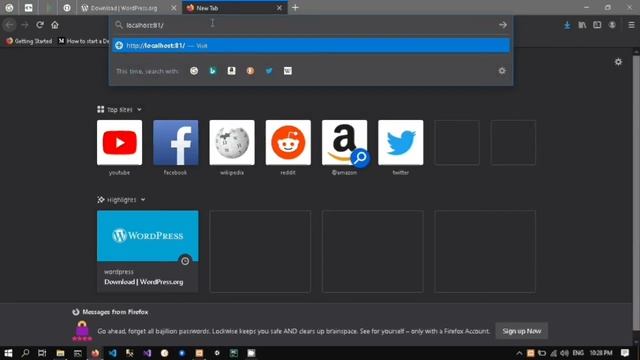Click Sign up Now button
This screenshot has width=640, height=360.
click(x=522, y=331)
